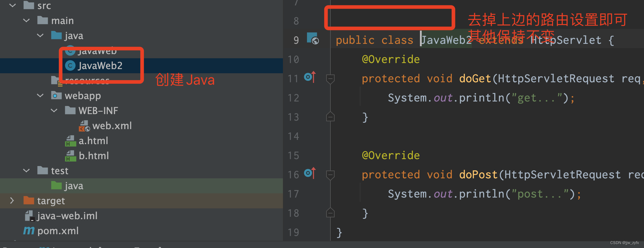Select the target folder row
The width and height of the screenshot is (644, 248).
(x=141, y=201)
